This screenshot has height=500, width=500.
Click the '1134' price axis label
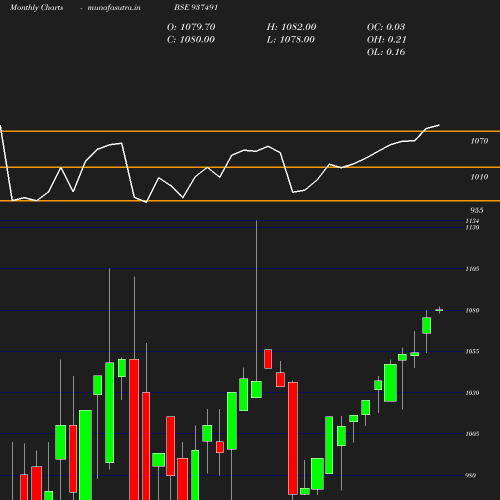click(472, 221)
